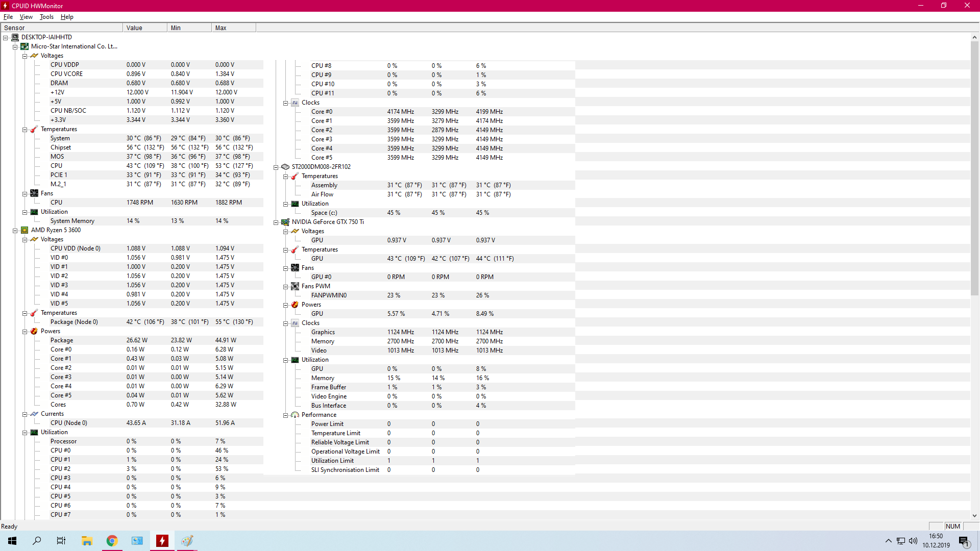Click the DESKTOP-IAIHHTD computer icon

tap(15, 37)
